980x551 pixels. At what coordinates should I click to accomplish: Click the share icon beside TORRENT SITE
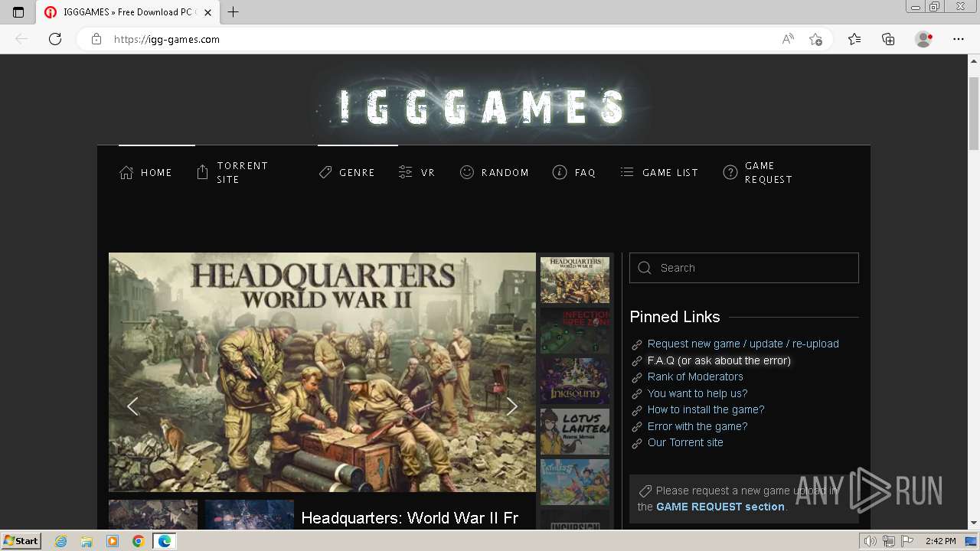point(202,173)
